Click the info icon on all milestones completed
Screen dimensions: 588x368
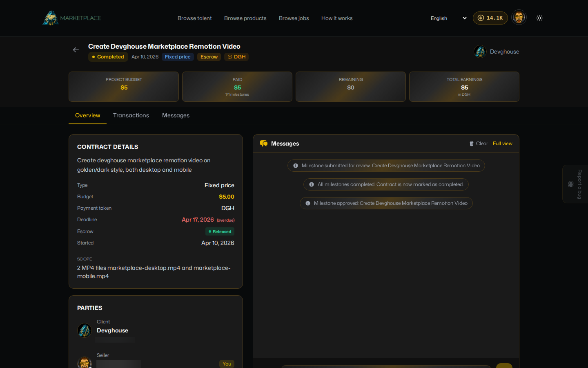[312, 184]
